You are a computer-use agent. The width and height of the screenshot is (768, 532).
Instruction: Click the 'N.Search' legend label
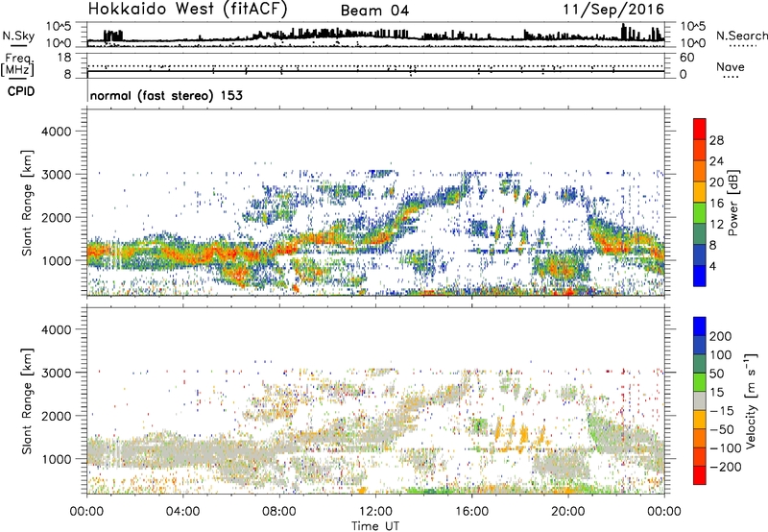741,36
